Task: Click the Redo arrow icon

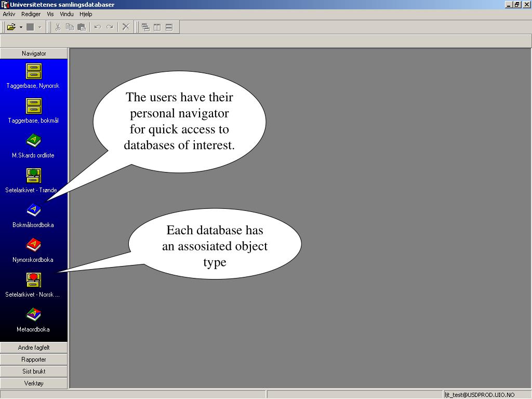Action: [110, 27]
